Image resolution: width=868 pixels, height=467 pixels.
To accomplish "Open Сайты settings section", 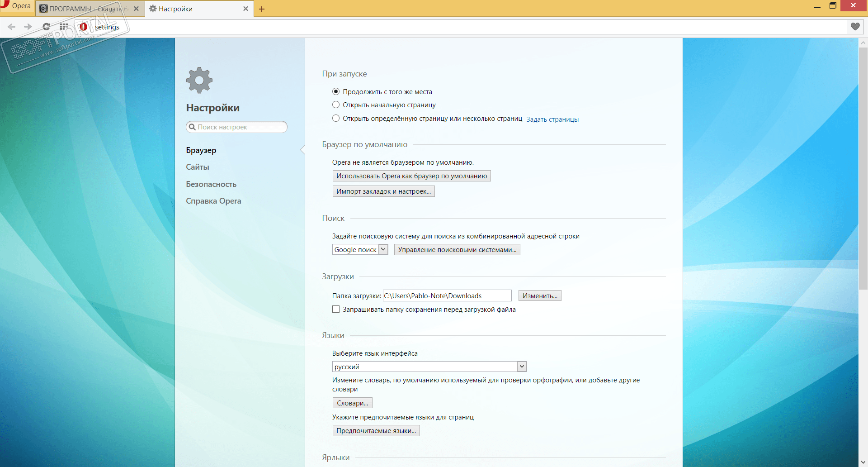I will point(198,167).
